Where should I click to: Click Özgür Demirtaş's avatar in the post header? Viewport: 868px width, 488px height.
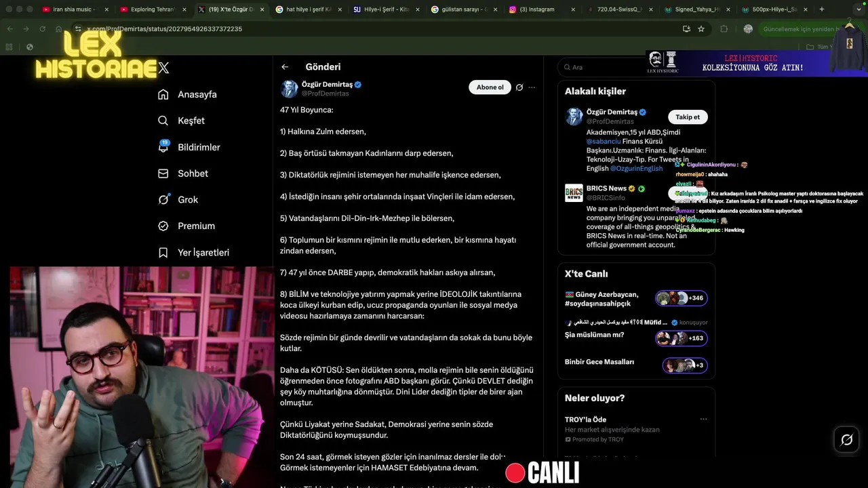tap(290, 89)
